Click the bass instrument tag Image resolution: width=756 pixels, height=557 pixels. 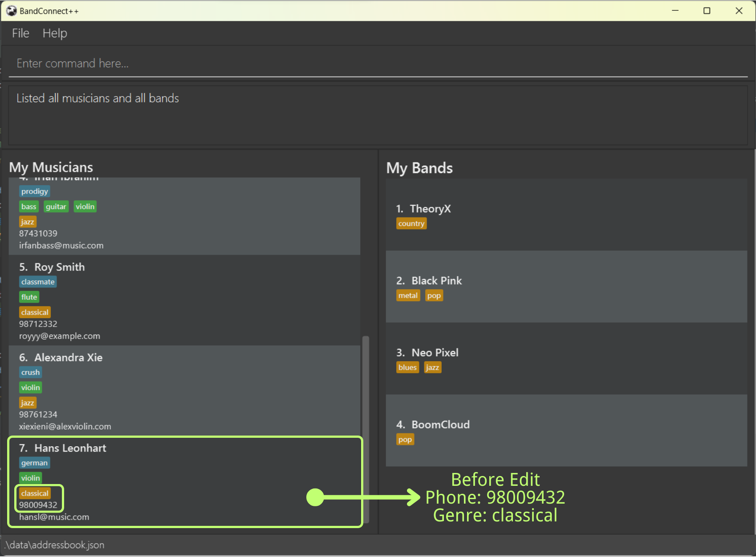pos(29,206)
